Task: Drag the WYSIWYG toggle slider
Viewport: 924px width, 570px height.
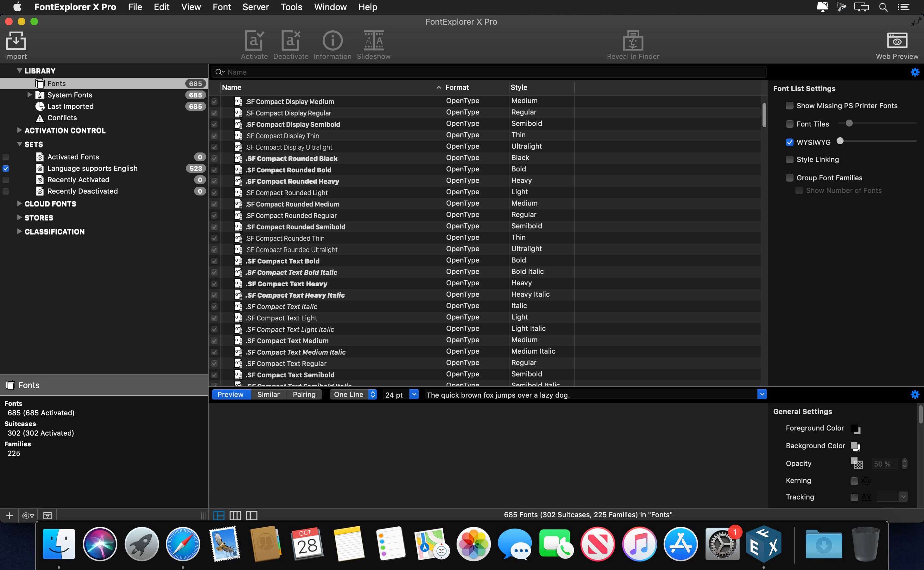Action: (841, 140)
